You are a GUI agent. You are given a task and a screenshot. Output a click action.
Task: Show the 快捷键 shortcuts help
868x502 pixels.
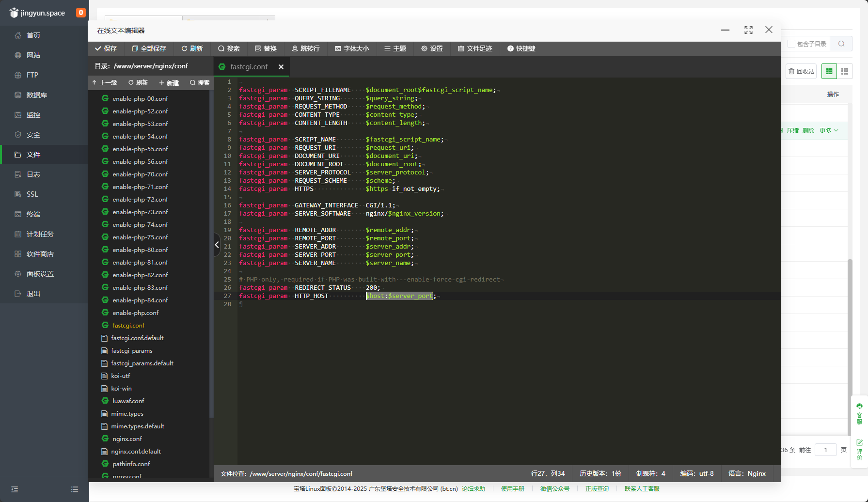pyautogui.click(x=521, y=48)
